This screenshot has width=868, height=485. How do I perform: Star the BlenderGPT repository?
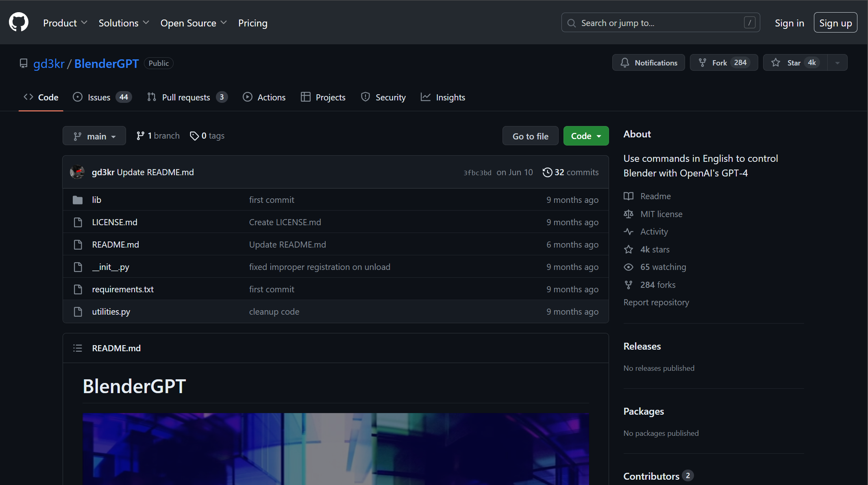coord(795,63)
